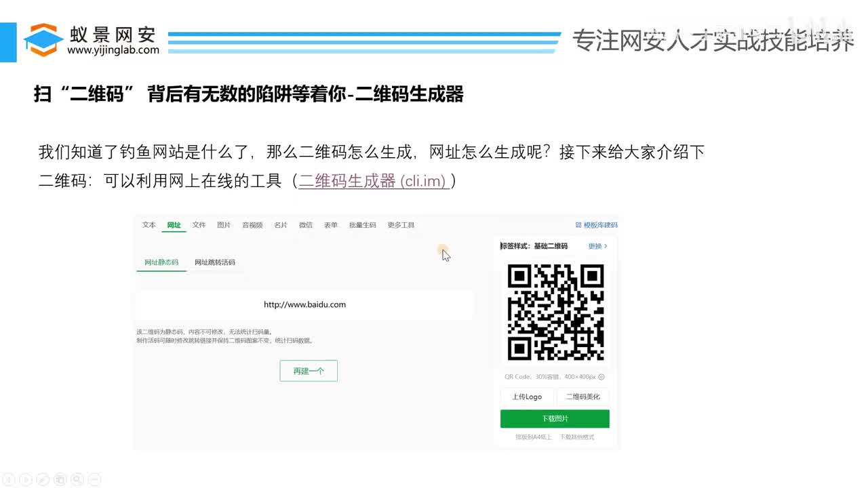Open the 模板库建码 link
The height and width of the screenshot is (488, 868).
pyautogui.click(x=600, y=225)
